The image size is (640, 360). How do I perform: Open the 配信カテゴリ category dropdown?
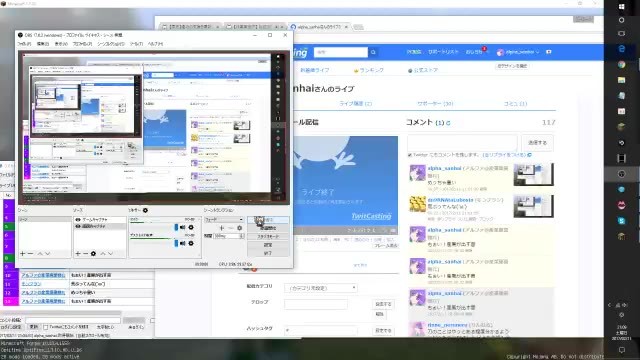click(320, 288)
